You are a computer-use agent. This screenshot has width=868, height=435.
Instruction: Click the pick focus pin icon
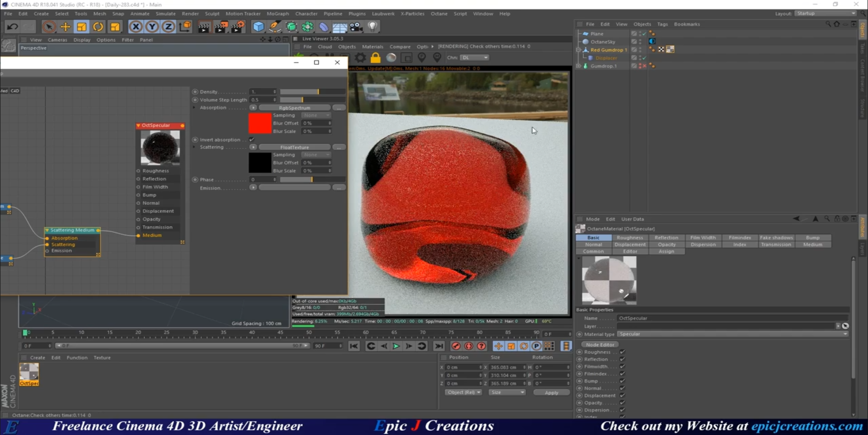[x=422, y=57]
